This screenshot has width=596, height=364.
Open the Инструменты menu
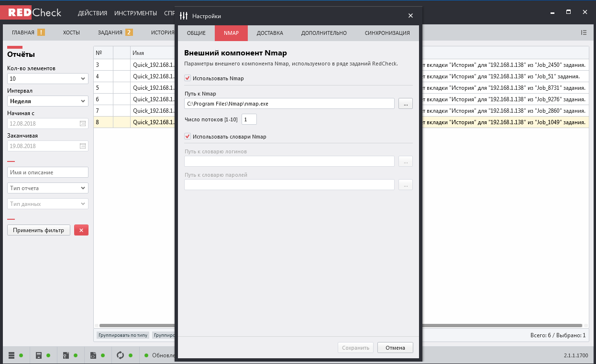[136, 13]
